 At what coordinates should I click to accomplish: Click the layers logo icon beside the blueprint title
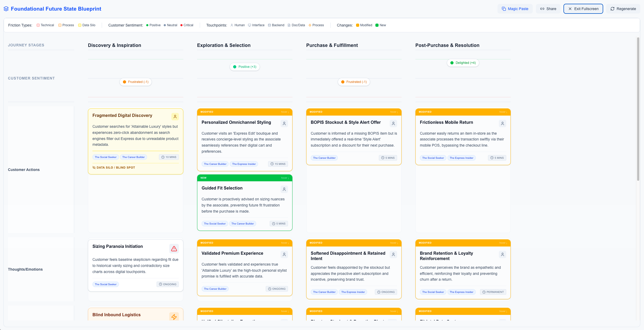[6, 8]
